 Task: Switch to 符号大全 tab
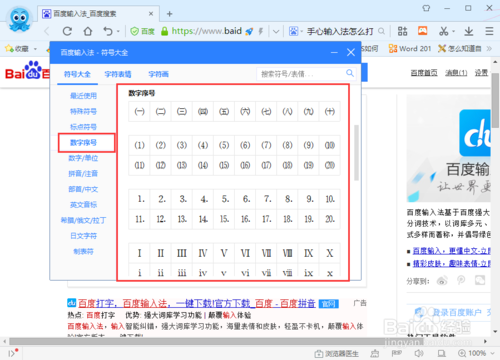[x=77, y=74]
